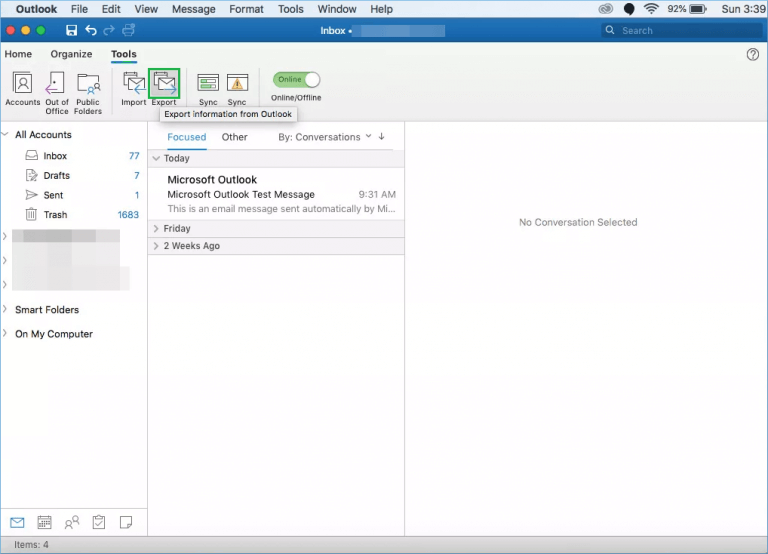768x554 pixels.
Task: Expand the first blurred account
Action: pyautogui.click(x=5, y=237)
